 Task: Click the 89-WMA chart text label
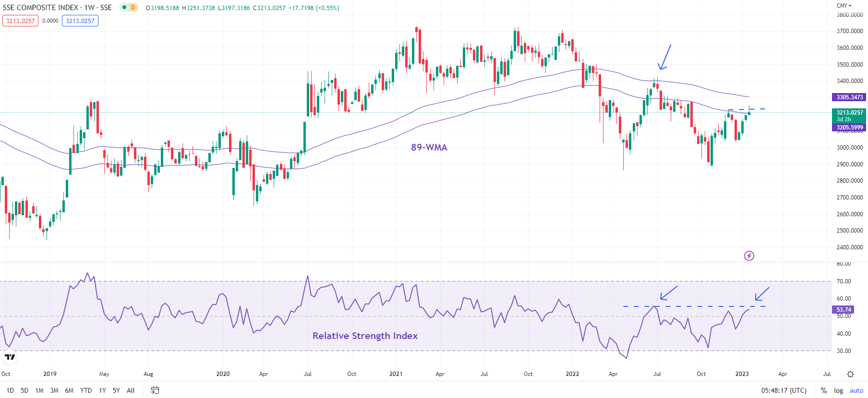pos(429,147)
